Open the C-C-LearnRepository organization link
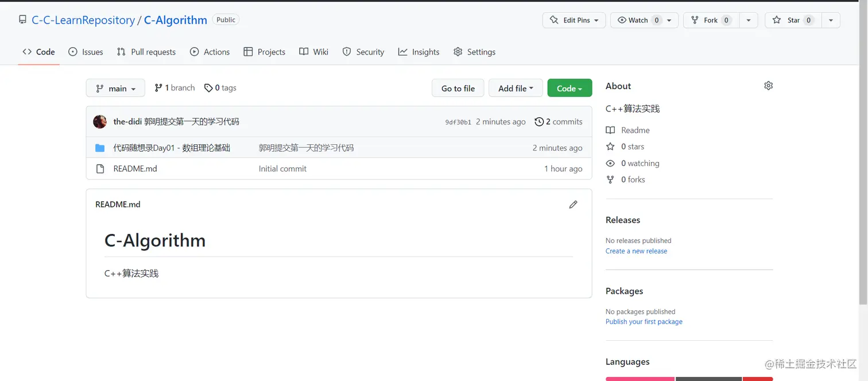The height and width of the screenshot is (381, 868). [x=83, y=20]
